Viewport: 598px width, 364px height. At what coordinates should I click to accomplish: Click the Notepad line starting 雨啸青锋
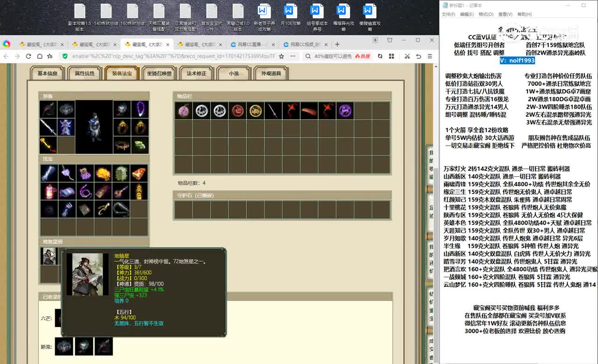[x=517, y=184]
